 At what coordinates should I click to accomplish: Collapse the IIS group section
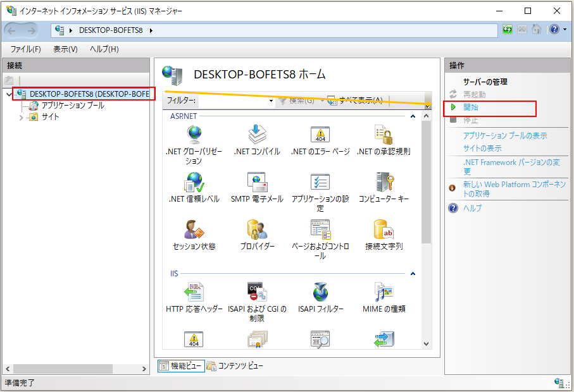[x=413, y=274]
